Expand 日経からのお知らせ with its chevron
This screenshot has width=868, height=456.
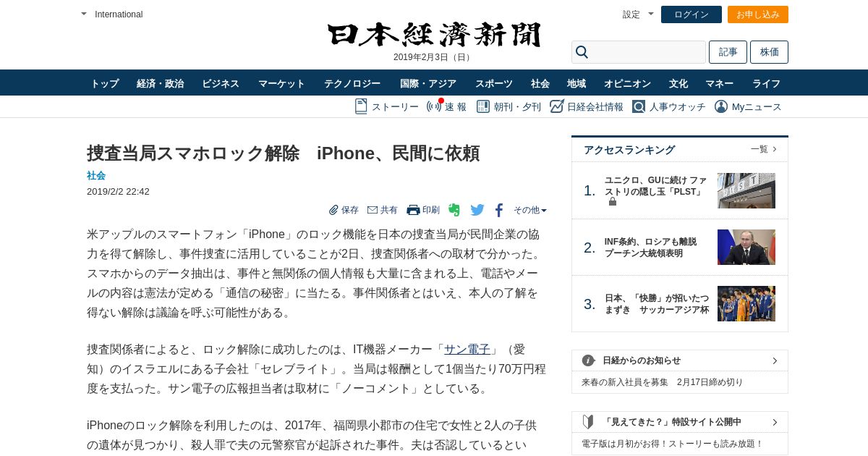coord(775,360)
